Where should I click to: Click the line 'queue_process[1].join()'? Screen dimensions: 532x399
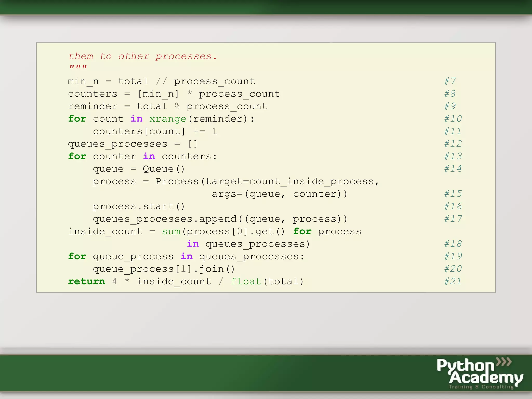tap(164, 269)
